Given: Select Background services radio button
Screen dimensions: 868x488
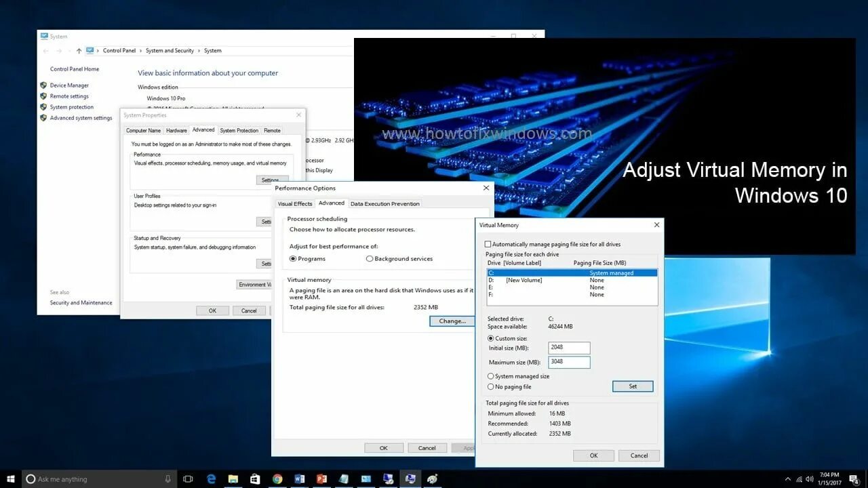Looking at the screenshot, I should point(370,259).
